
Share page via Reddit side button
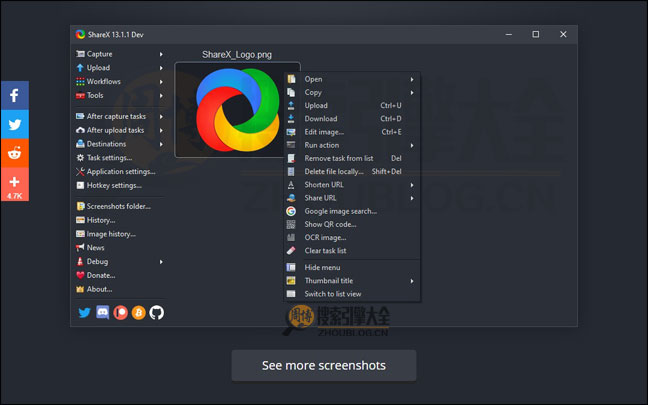coord(15,153)
